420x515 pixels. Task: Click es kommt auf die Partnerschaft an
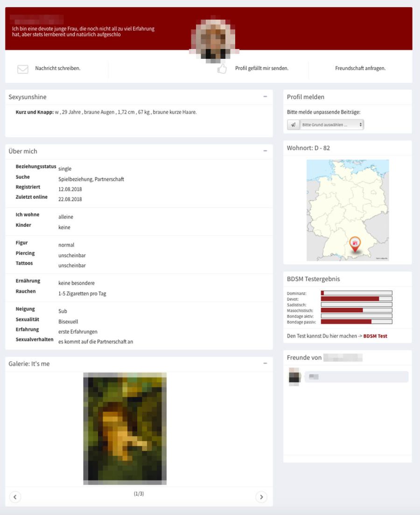(x=96, y=342)
